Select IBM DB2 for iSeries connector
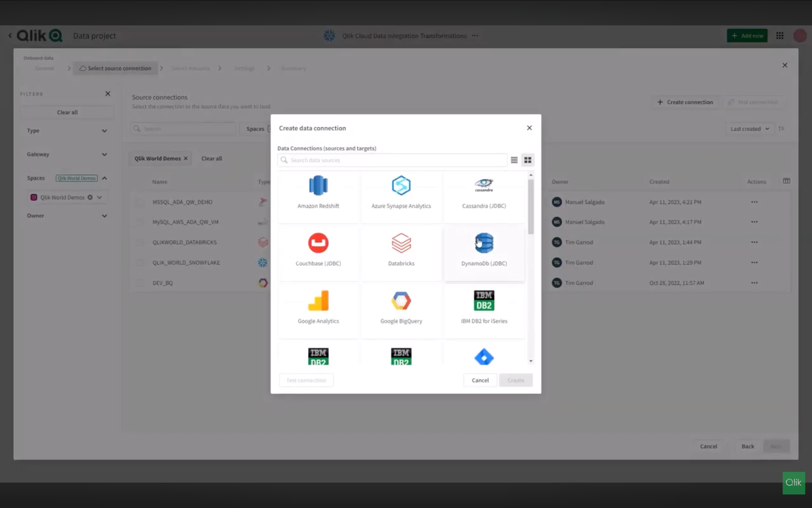Screen dimensions: 812x508 484,301
